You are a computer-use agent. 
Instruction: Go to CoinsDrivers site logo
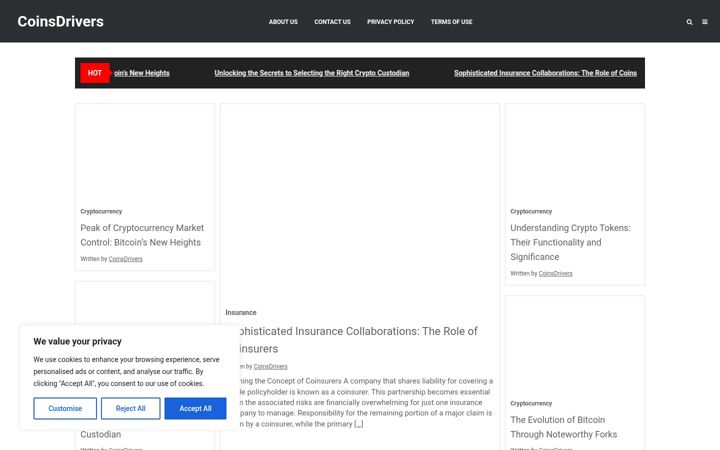click(61, 22)
